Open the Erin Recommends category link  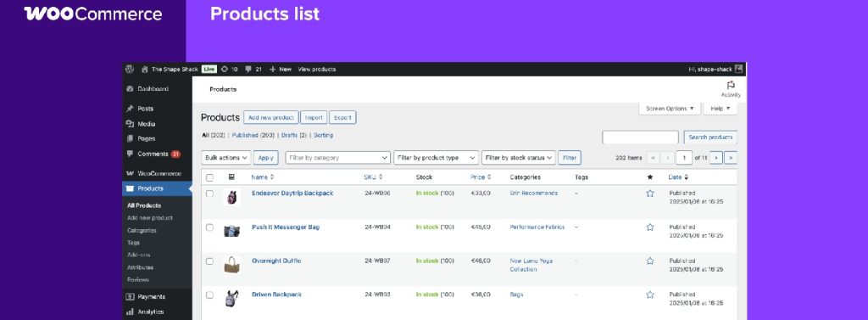point(534,194)
